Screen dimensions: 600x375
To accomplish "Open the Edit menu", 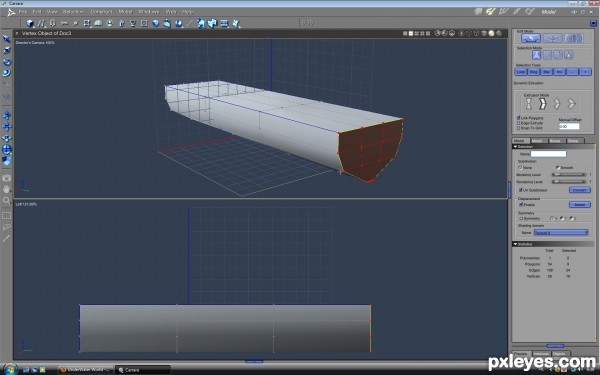I will pos(37,12).
